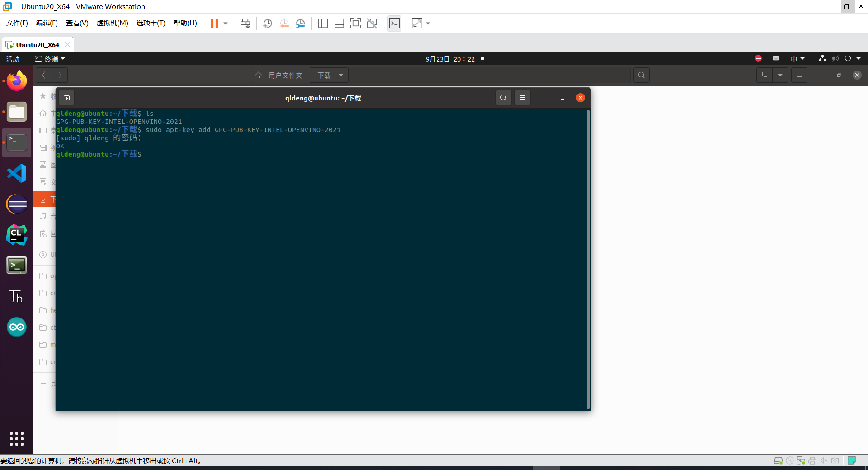Open new tab in terminal
The image size is (868, 470).
[x=67, y=98]
